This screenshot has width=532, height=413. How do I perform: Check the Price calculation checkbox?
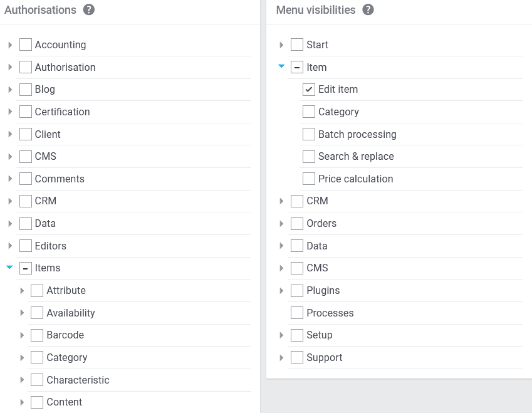point(309,179)
